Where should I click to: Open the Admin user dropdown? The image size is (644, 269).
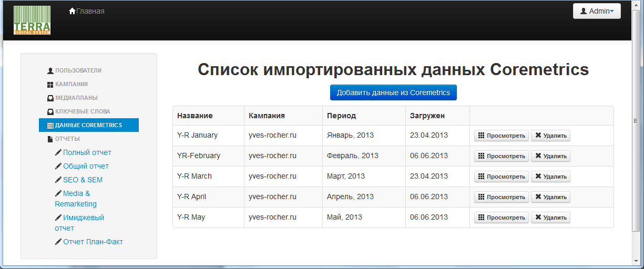point(597,11)
